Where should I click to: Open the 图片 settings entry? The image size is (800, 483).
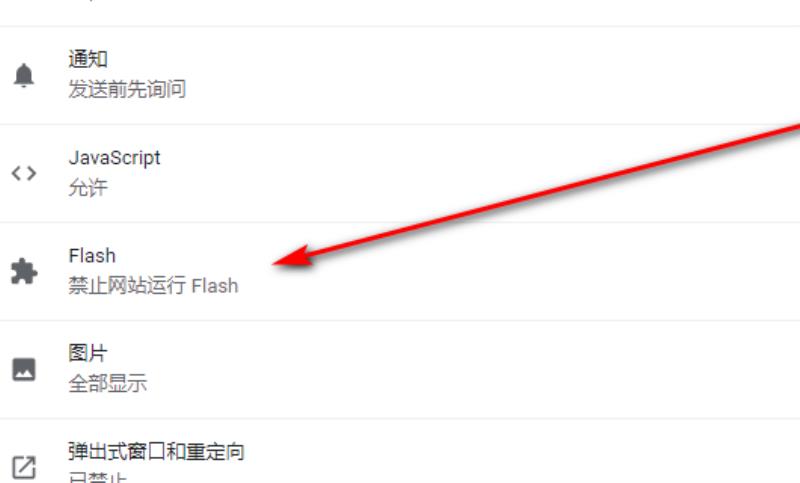[x=400, y=370]
